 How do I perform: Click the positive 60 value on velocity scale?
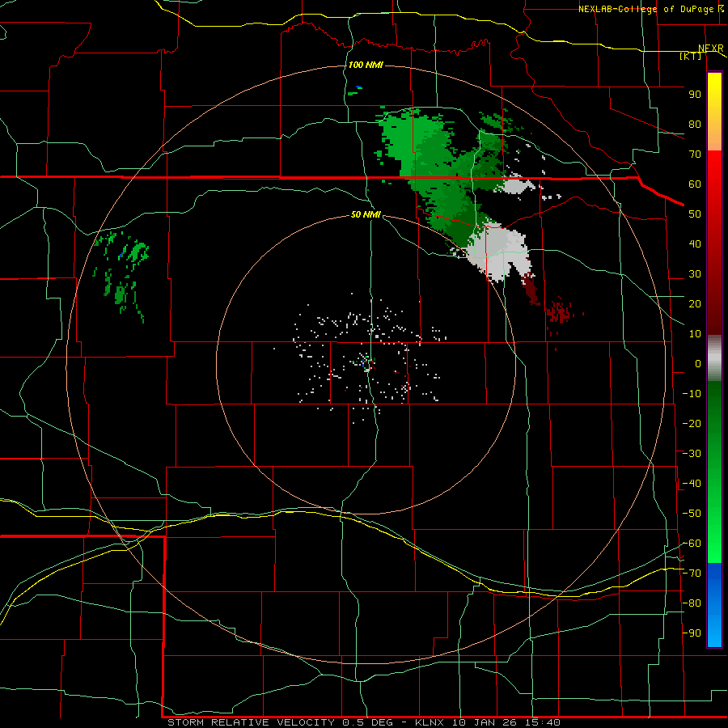695,184
